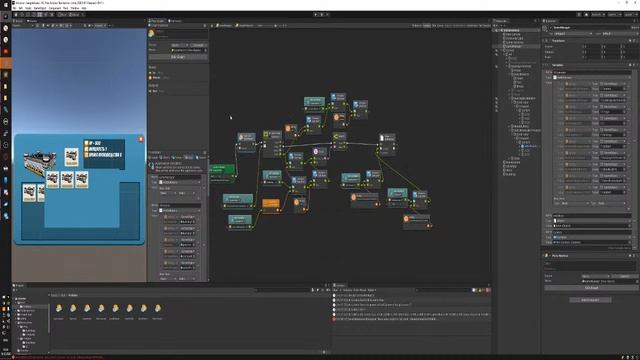The image size is (640, 360).
Task: Select the Rotate tool in the toolbar
Action: pos(28,15)
